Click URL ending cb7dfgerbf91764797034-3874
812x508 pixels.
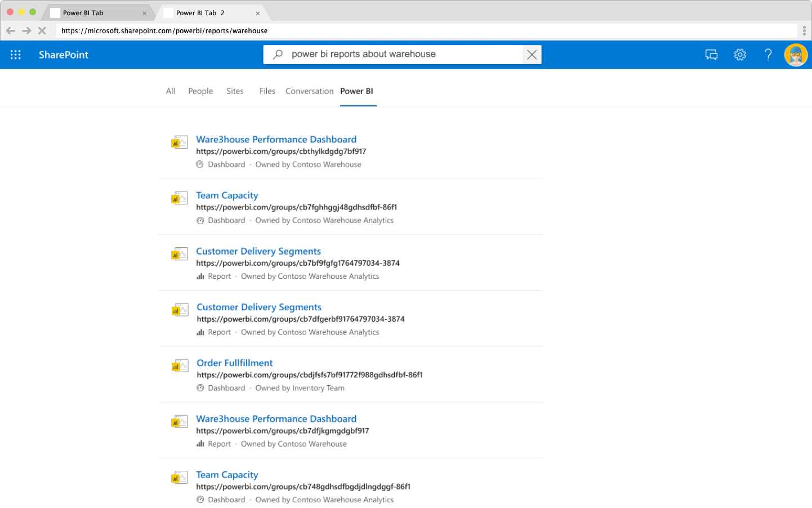pos(301,319)
